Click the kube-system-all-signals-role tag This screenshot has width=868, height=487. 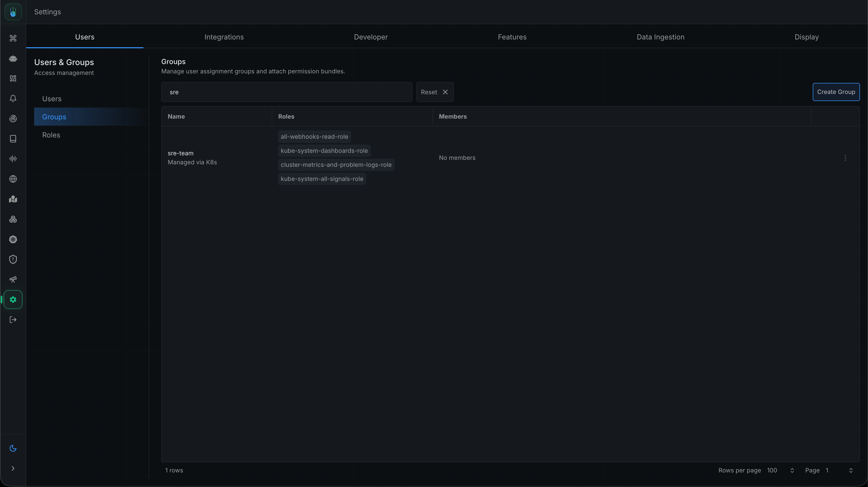coord(322,179)
